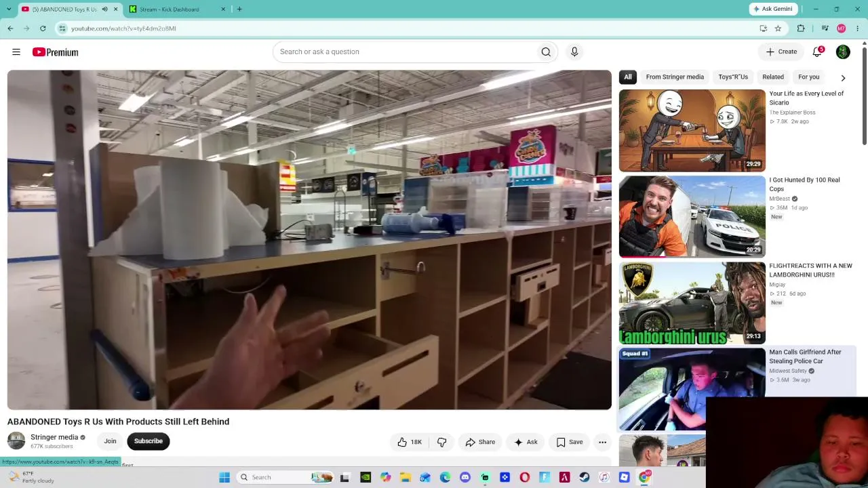Filter by For you chip
Screen dimensions: 868x488
(809, 77)
